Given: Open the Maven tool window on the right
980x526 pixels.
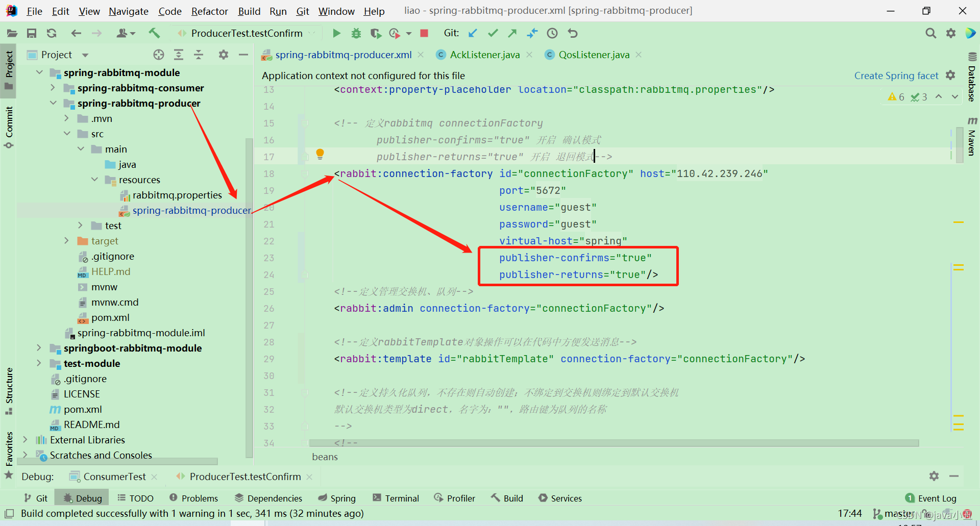Looking at the screenshot, I should [x=972, y=136].
